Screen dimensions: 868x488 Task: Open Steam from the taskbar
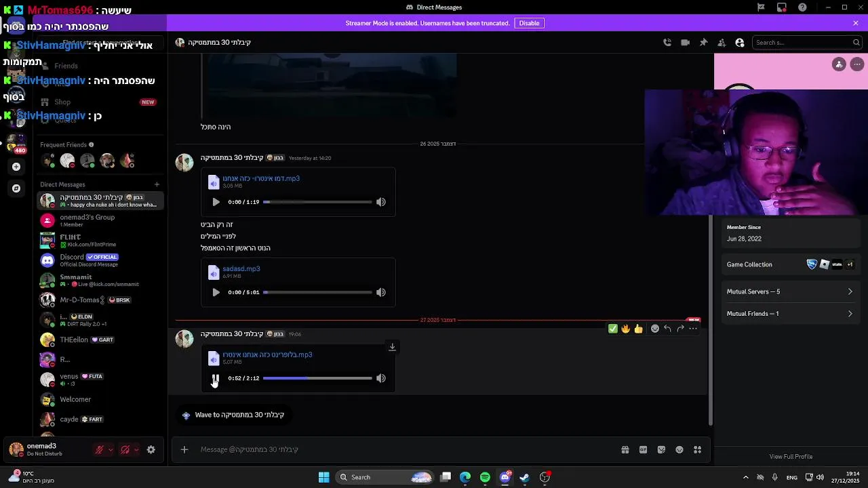524,477
